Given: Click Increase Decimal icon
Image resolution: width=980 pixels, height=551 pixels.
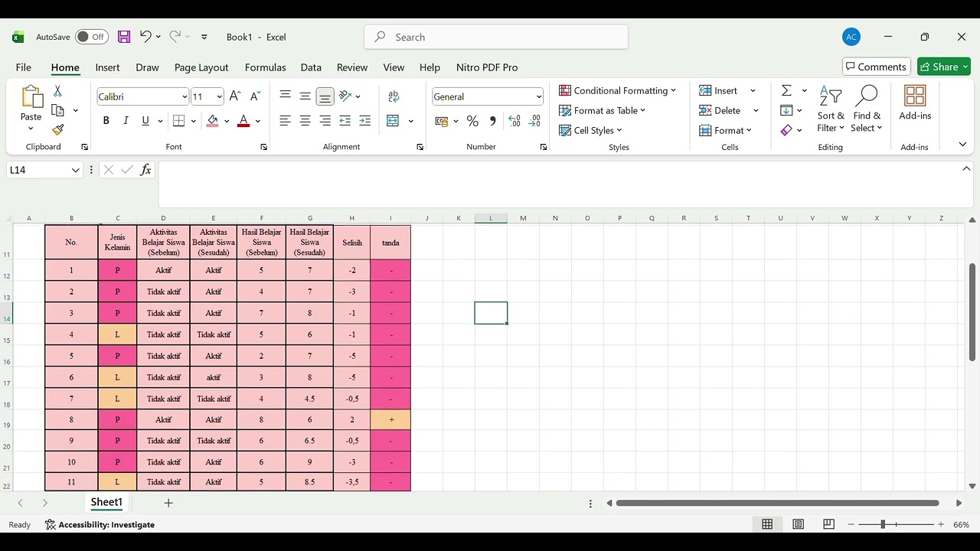Looking at the screenshot, I should point(514,121).
